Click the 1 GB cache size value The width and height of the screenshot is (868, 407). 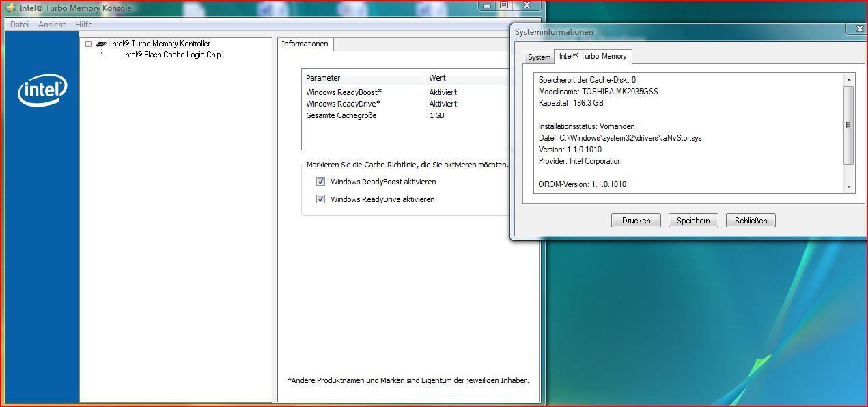(437, 115)
